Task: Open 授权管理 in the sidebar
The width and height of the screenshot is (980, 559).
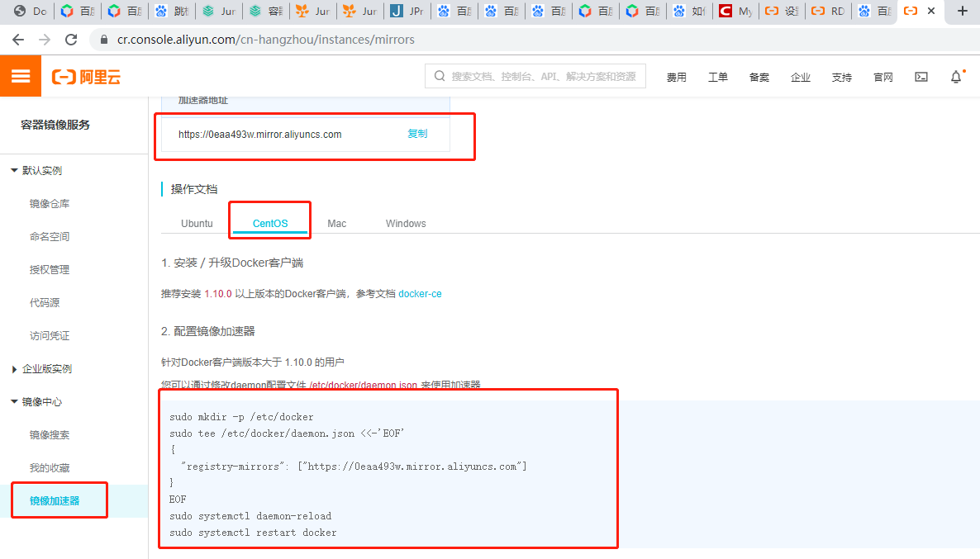Action: click(x=50, y=270)
